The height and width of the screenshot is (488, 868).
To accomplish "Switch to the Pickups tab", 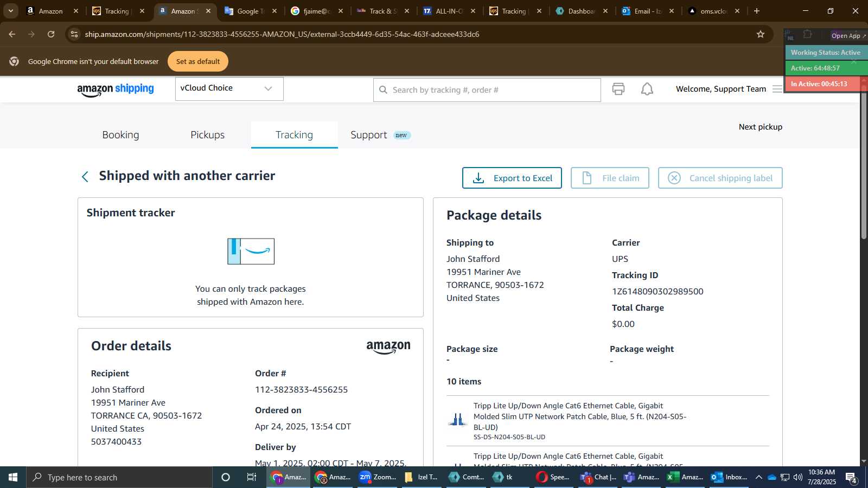I will (x=207, y=135).
